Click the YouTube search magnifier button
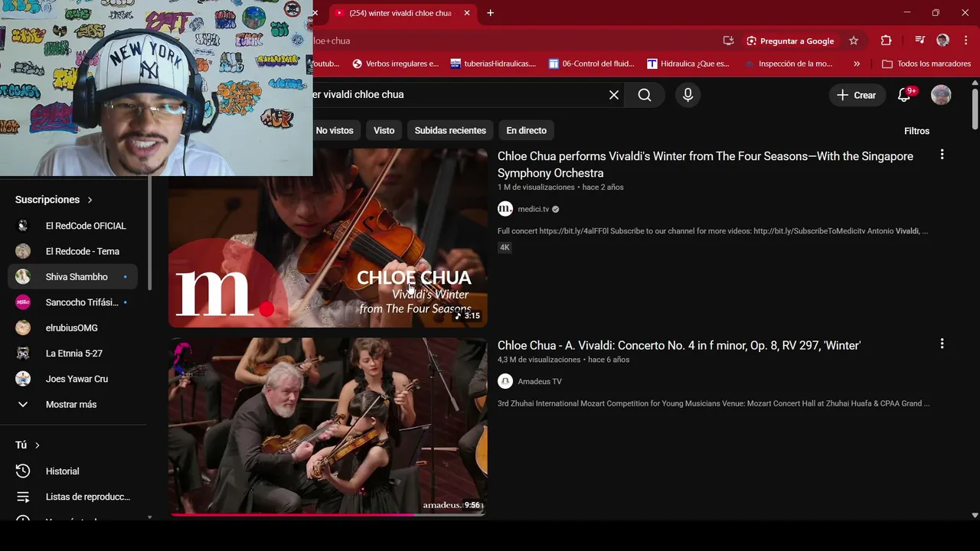This screenshot has width=980, height=551. 645,95
